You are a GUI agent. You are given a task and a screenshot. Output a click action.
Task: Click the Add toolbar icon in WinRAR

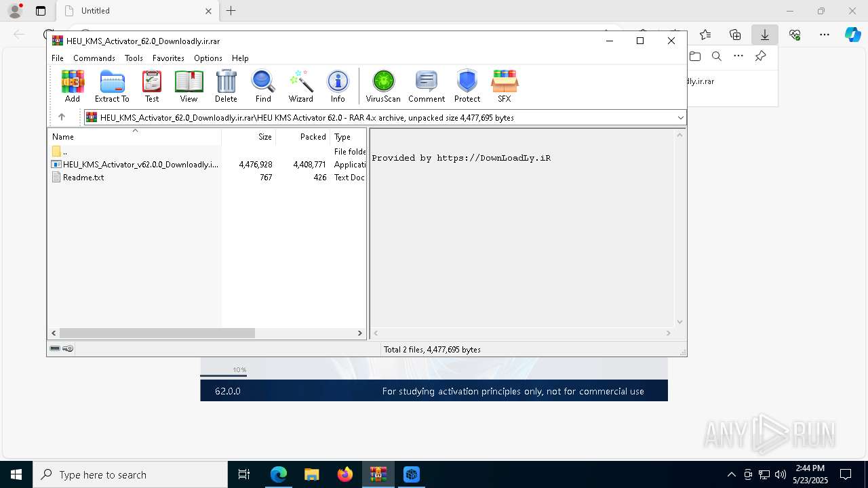[x=73, y=86]
